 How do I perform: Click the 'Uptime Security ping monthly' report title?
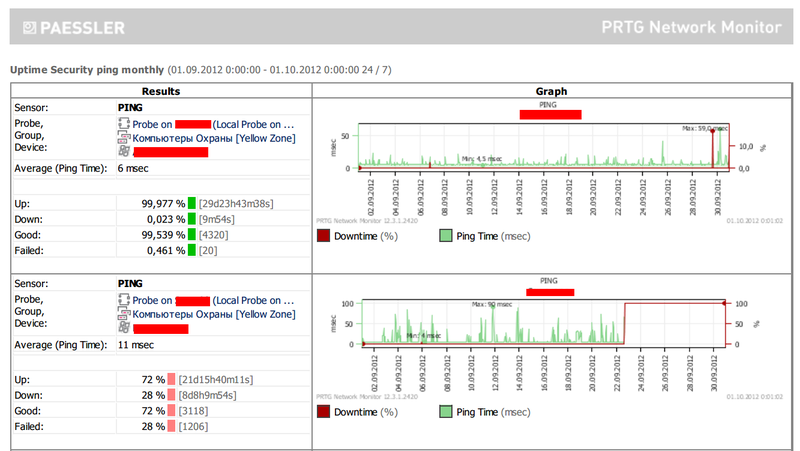(87, 70)
